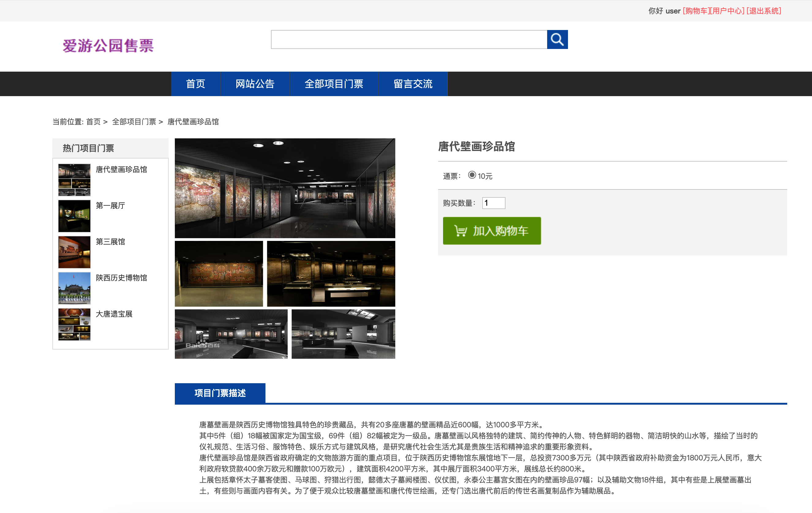Open 首页 from the breadcrumb trail
The height and width of the screenshot is (513, 812).
coord(93,122)
